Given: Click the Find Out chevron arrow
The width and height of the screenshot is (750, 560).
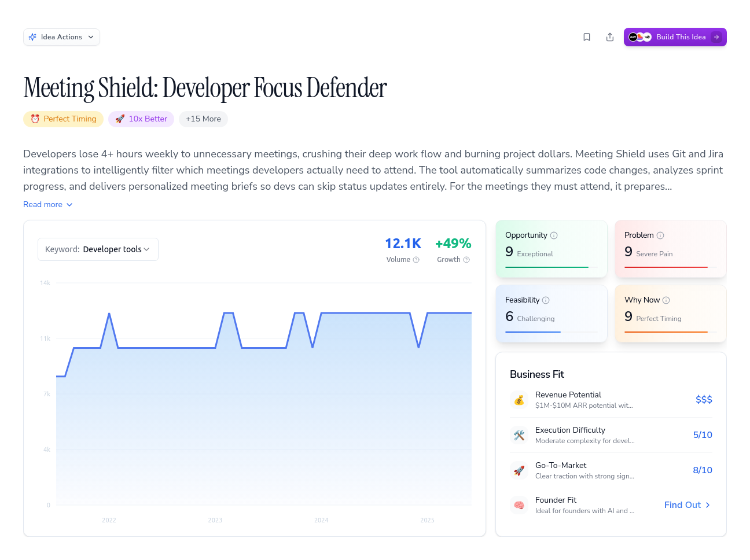Looking at the screenshot, I should click(x=708, y=505).
